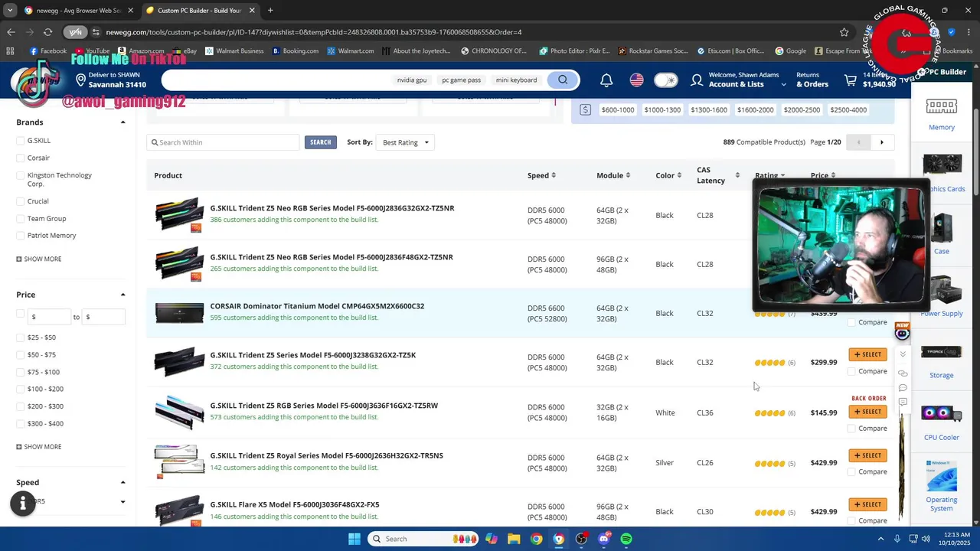
Task: Click the magnifier search button in Newegg header
Action: (563, 80)
